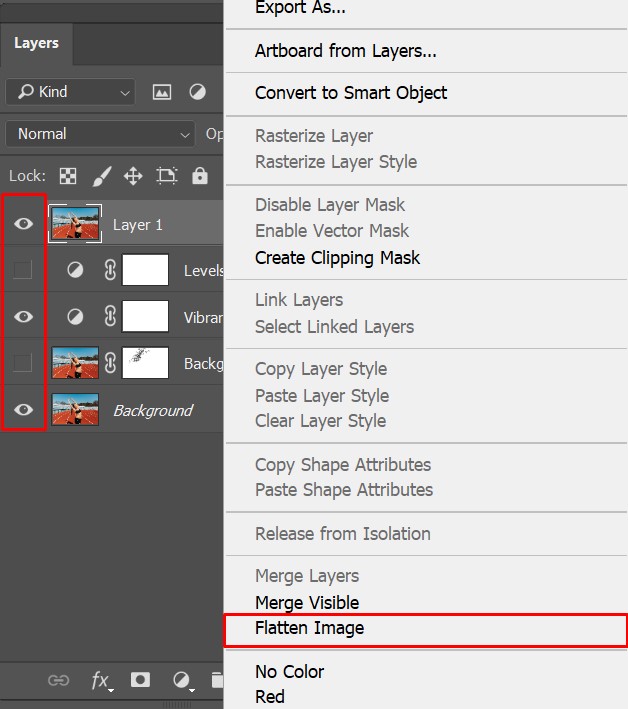The height and width of the screenshot is (709, 628).
Task: Click Paste Layer Style entry
Action: pyautogui.click(x=322, y=396)
